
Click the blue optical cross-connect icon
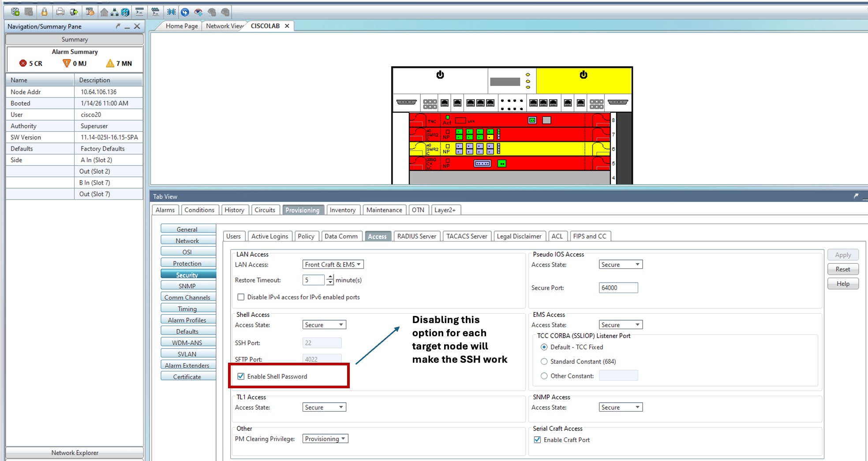click(171, 12)
